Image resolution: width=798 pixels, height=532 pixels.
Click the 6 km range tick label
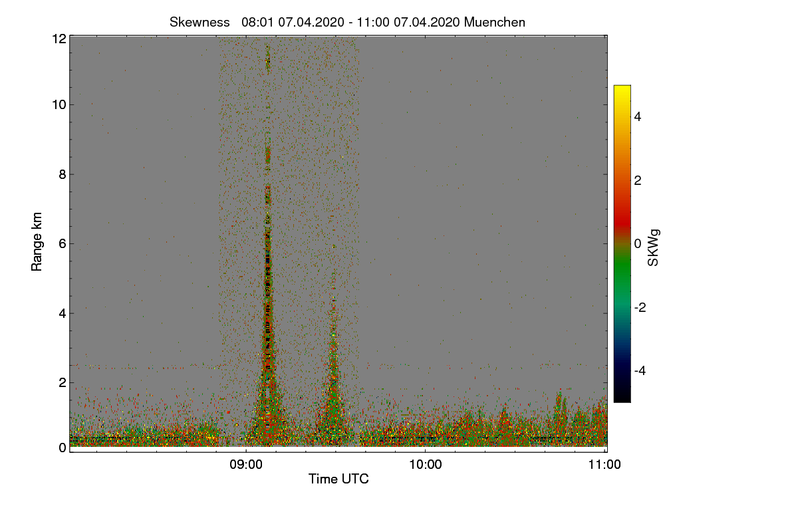coord(63,243)
